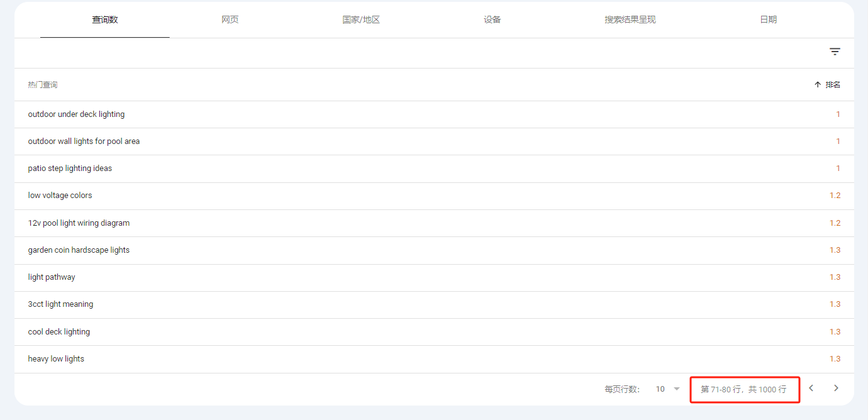
Task: Select the 'cool deck lighting' query
Action: tap(59, 332)
